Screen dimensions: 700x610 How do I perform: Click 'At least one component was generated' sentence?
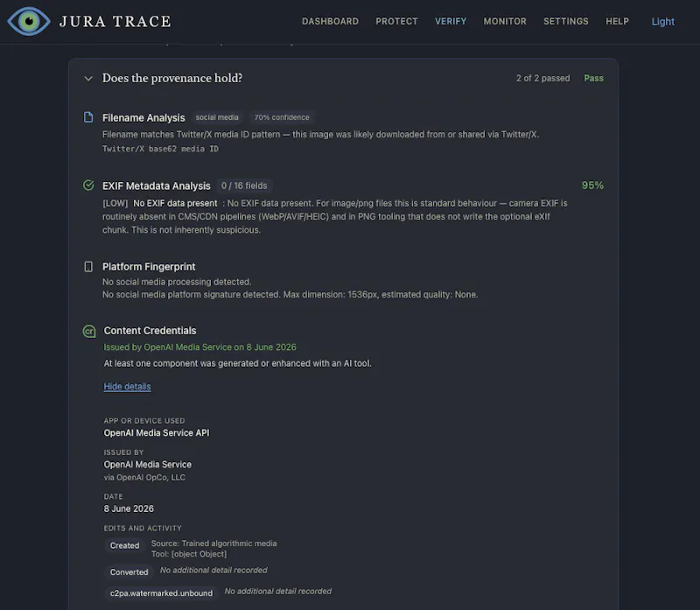pyautogui.click(x=237, y=363)
